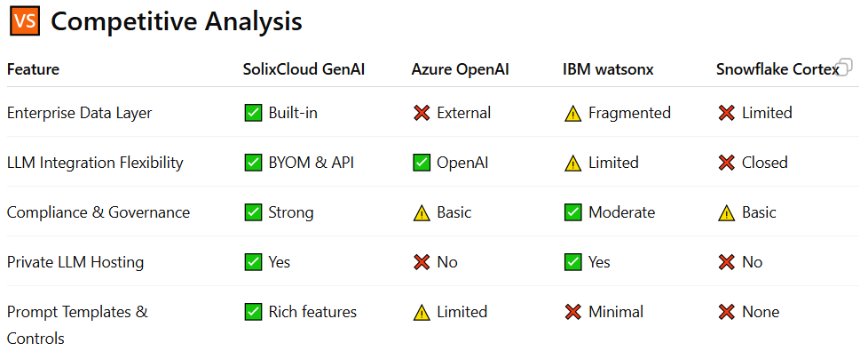
Task: Click green check icon beside OpenAI cell
Action: point(422,163)
